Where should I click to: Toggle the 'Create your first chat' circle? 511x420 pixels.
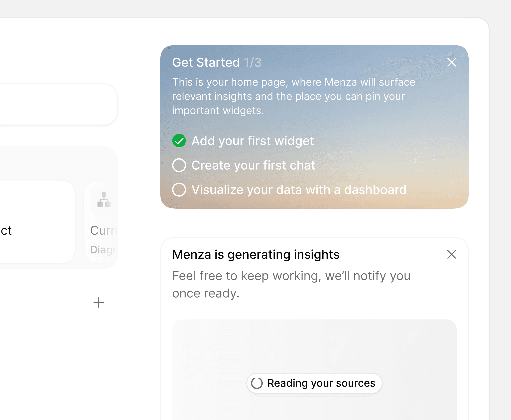tap(179, 165)
